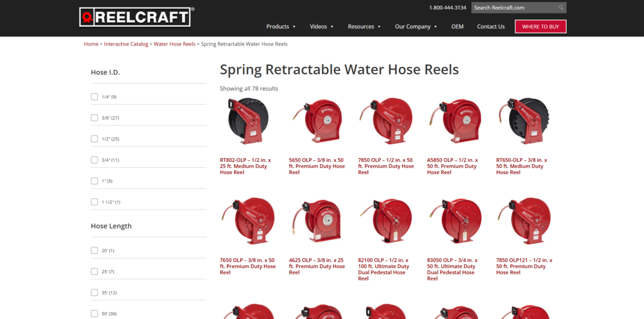
Task: Select the 1" hose I.D. checkbox
Action: coord(94,181)
